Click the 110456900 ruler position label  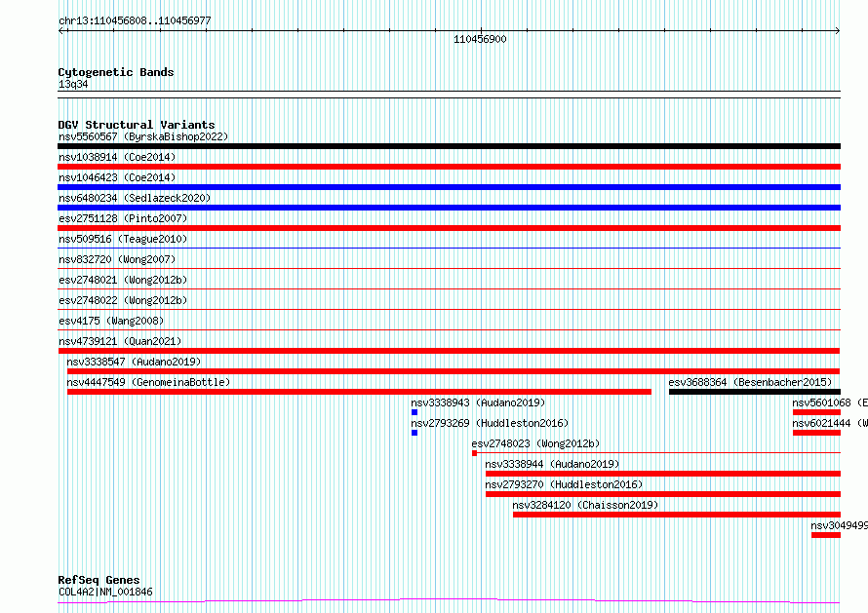click(x=480, y=39)
